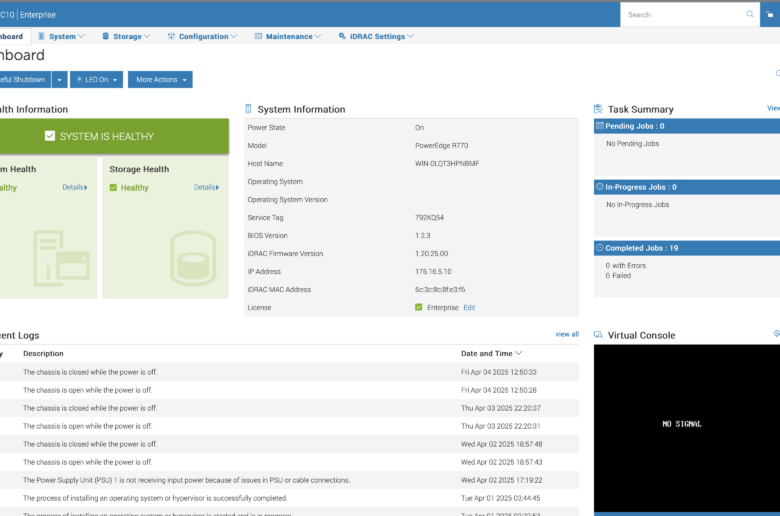The image size is (780, 516).
Task: Click the System Health server graphic
Action: point(61,258)
